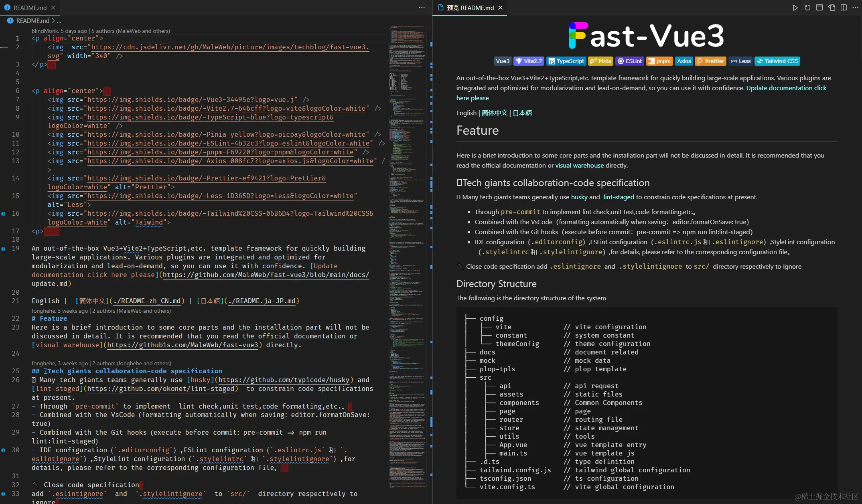Click README.md in the breadcrumb path
The image size is (862, 504).
[32, 21]
